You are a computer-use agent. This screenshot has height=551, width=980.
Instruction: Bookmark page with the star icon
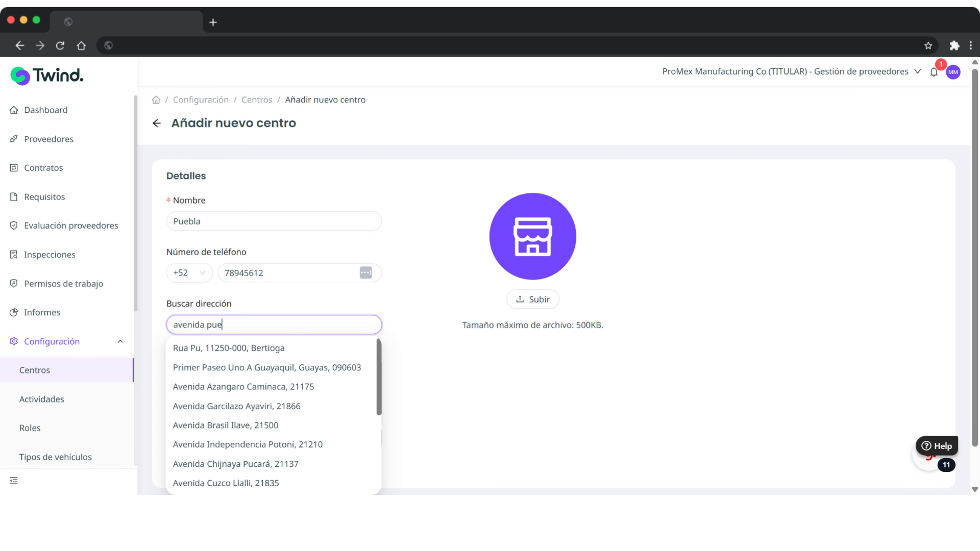[928, 46]
